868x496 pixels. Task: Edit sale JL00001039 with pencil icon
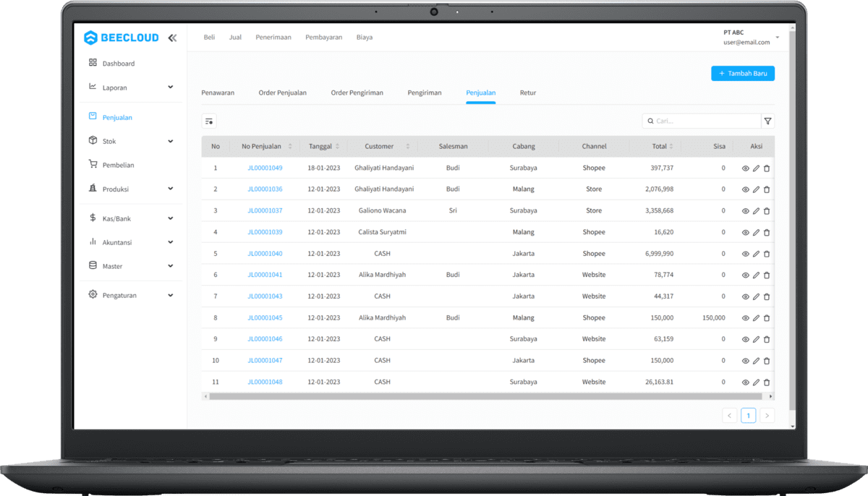[x=756, y=233]
